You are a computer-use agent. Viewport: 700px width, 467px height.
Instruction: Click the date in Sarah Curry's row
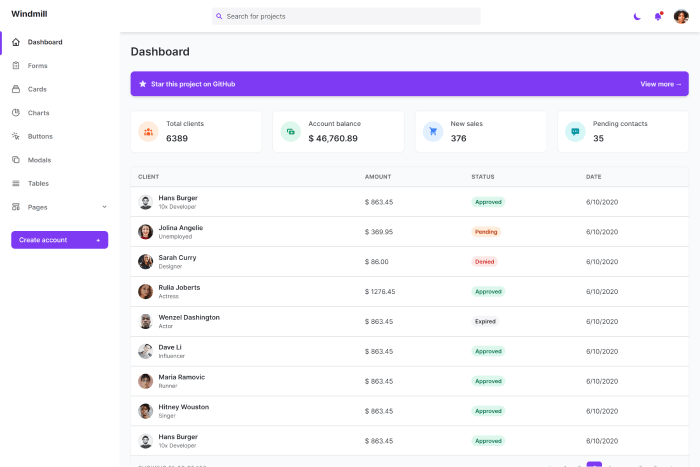pos(602,262)
